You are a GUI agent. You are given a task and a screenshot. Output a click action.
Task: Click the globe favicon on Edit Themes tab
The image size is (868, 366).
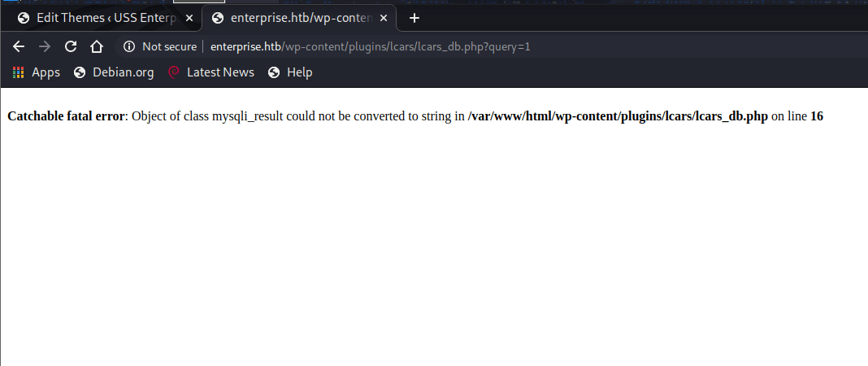pyautogui.click(x=24, y=18)
